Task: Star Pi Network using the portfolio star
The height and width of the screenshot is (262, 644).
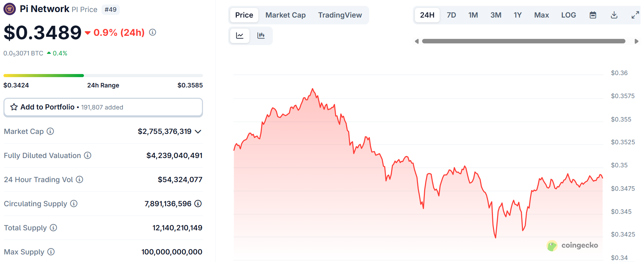Action: (x=14, y=107)
